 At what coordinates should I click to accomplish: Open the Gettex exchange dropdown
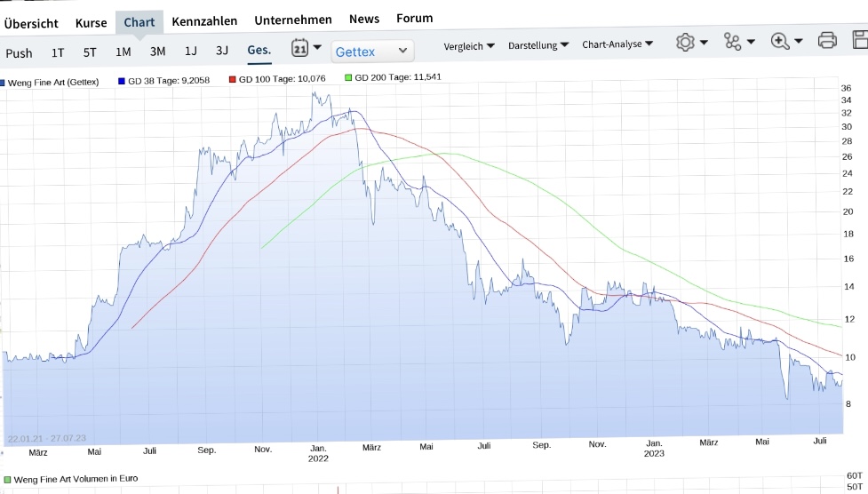pos(372,52)
